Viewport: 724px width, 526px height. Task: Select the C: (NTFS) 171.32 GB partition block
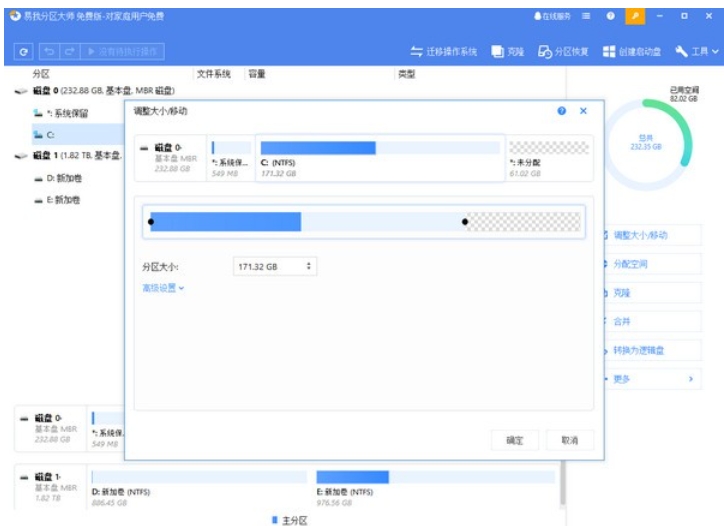tap(380, 158)
